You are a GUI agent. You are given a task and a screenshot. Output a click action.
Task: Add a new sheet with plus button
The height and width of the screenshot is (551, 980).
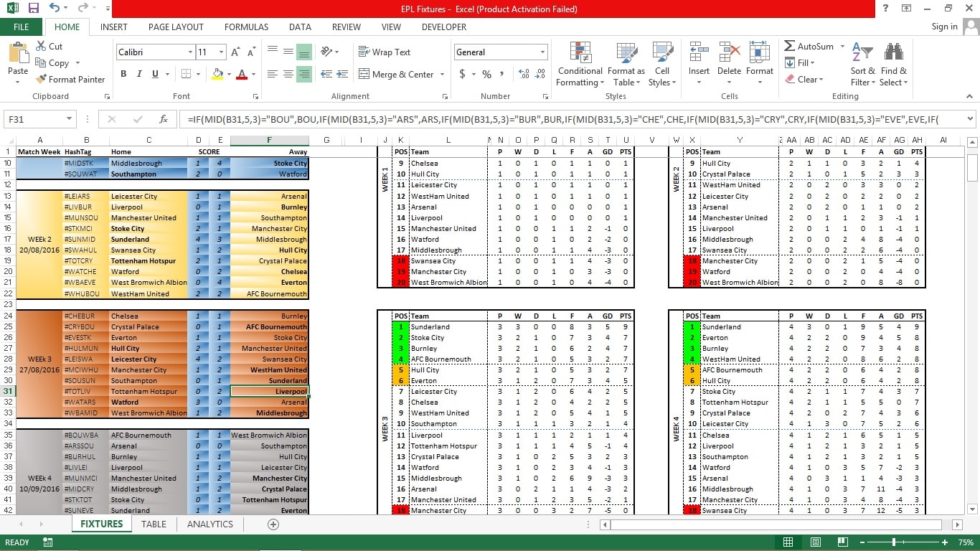pos(273,524)
